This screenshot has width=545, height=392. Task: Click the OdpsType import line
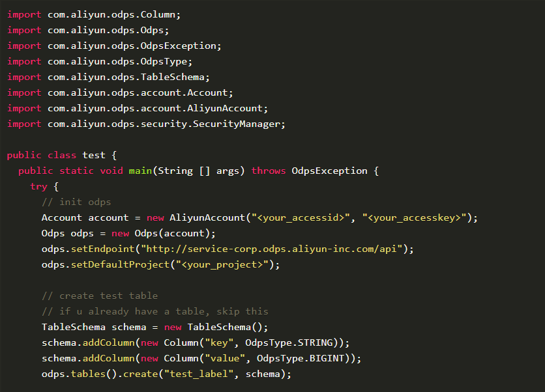click(x=100, y=61)
